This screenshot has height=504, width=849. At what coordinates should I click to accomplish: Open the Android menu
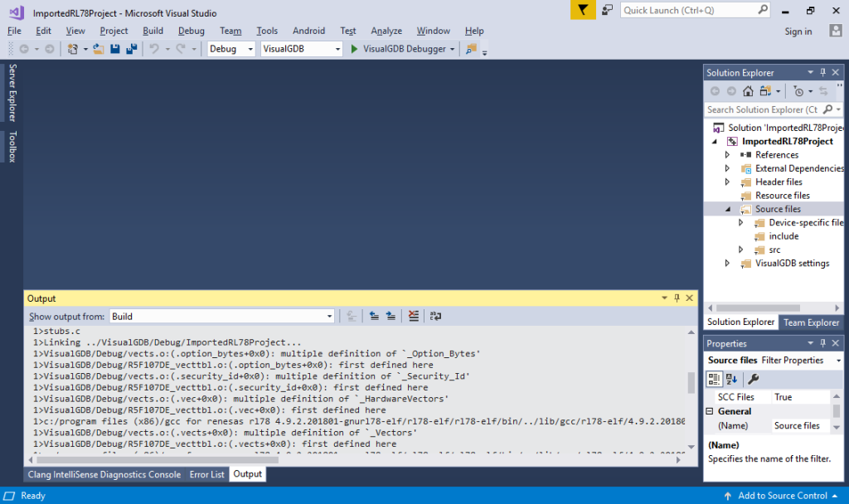(x=308, y=31)
